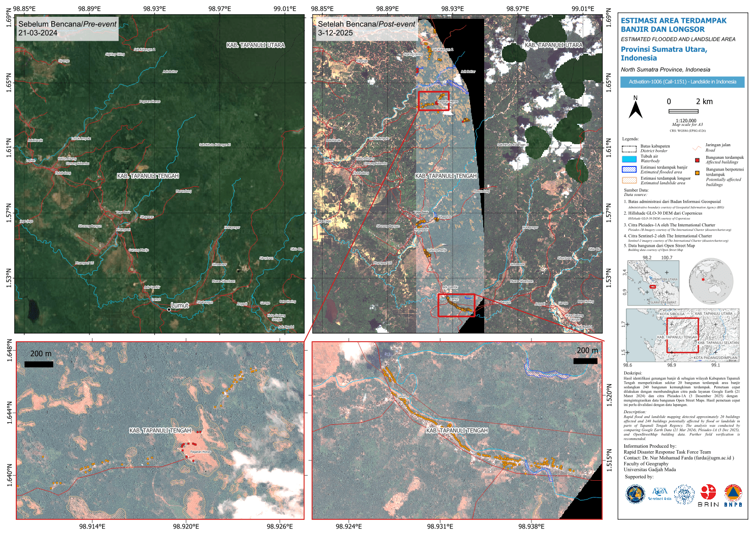Click the Lumut town marker on pre-event map
The width and height of the screenshot is (756, 534).
(169, 309)
